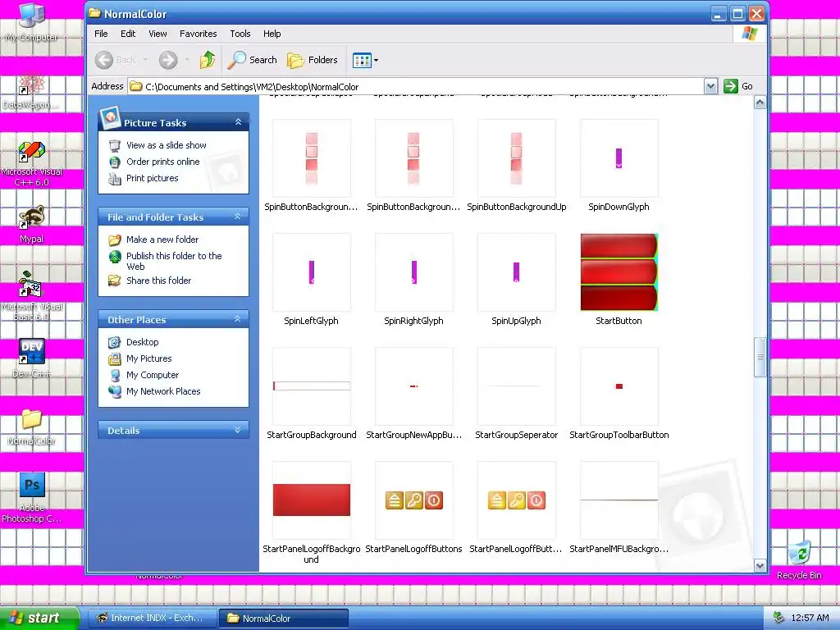
Task: Select the Mypal desktop icon
Action: click(32, 217)
